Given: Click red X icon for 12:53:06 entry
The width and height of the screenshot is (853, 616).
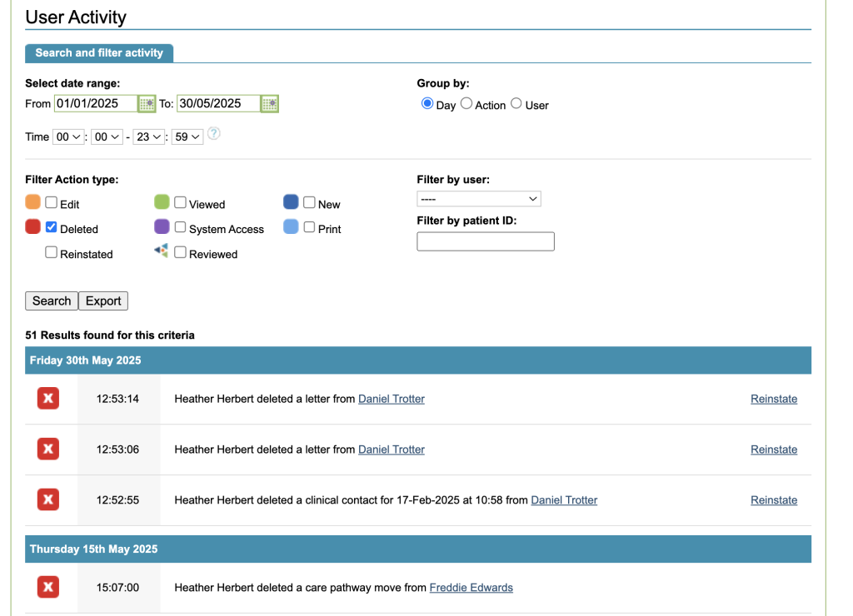Looking at the screenshot, I should (x=48, y=450).
